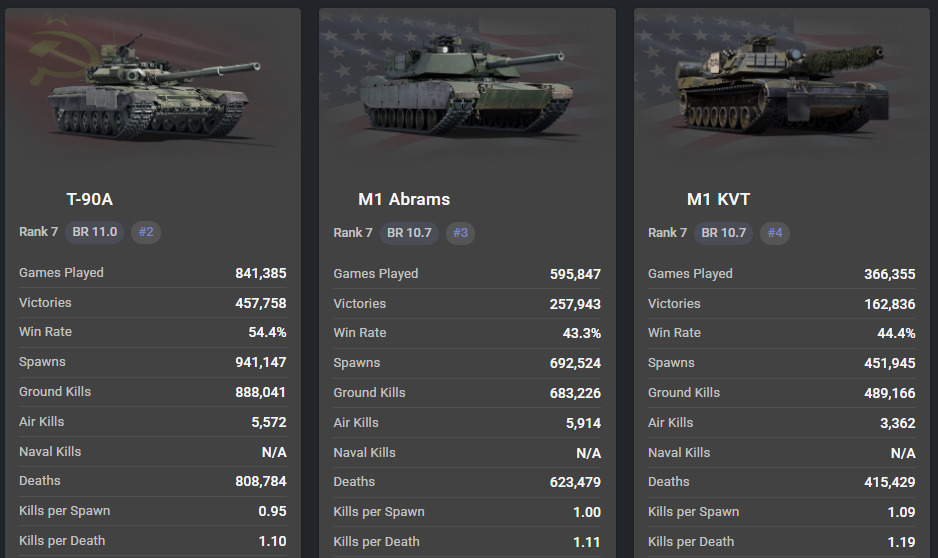Click the M1 KVT vehicle name
Screen dimensions: 938x558
tap(718, 199)
